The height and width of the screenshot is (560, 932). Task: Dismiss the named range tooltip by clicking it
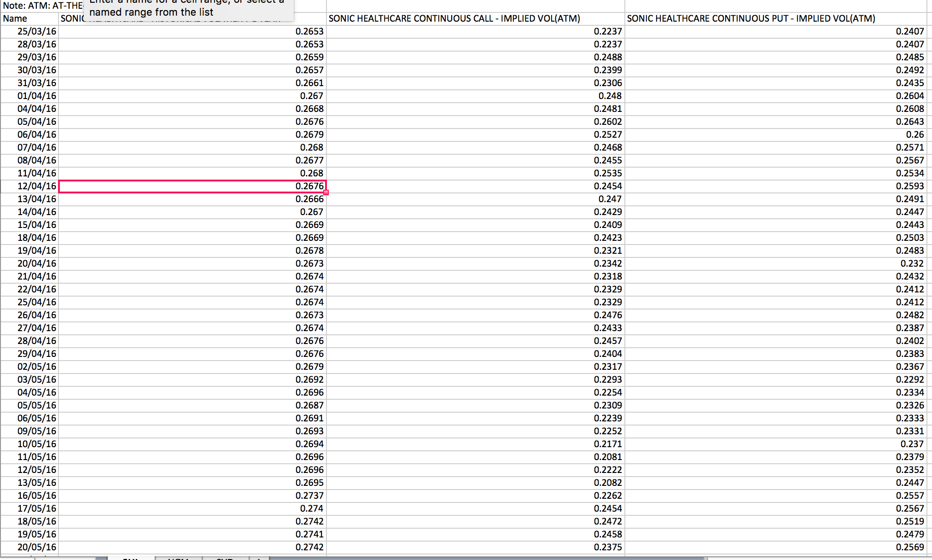point(189,8)
